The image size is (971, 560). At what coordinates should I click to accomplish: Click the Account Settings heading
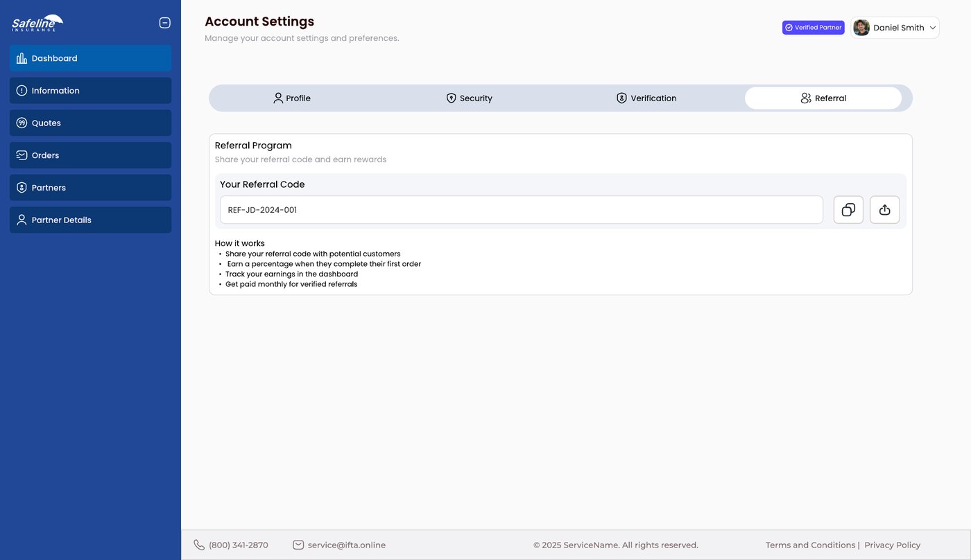[259, 21]
